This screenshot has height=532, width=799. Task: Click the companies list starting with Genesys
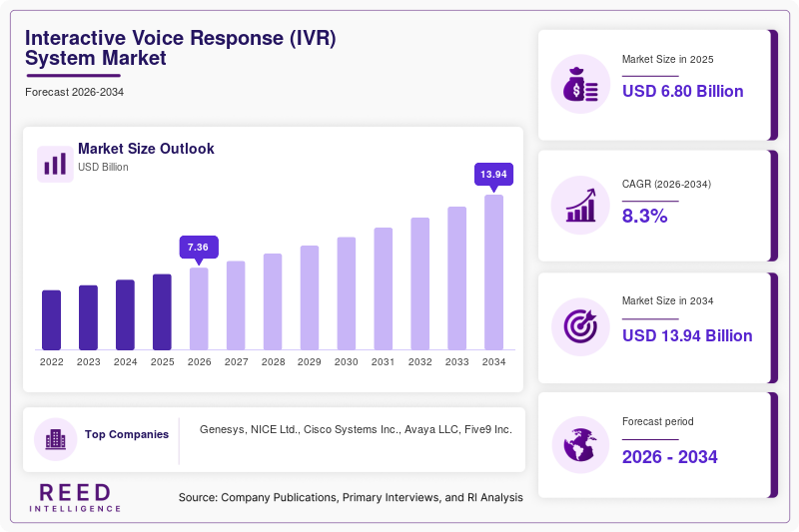(x=356, y=429)
